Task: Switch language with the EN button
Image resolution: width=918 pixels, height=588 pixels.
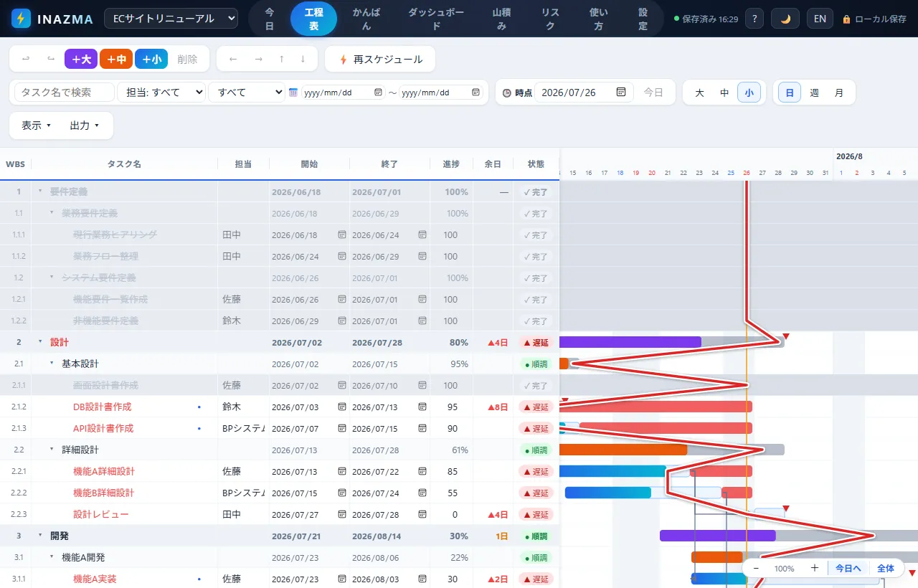Action: [820, 19]
